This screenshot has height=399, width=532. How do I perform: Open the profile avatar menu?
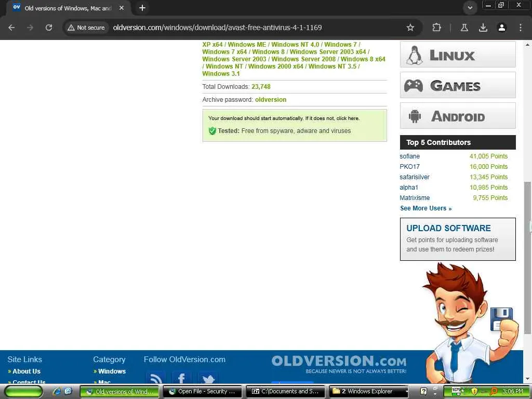[x=502, y=28]
